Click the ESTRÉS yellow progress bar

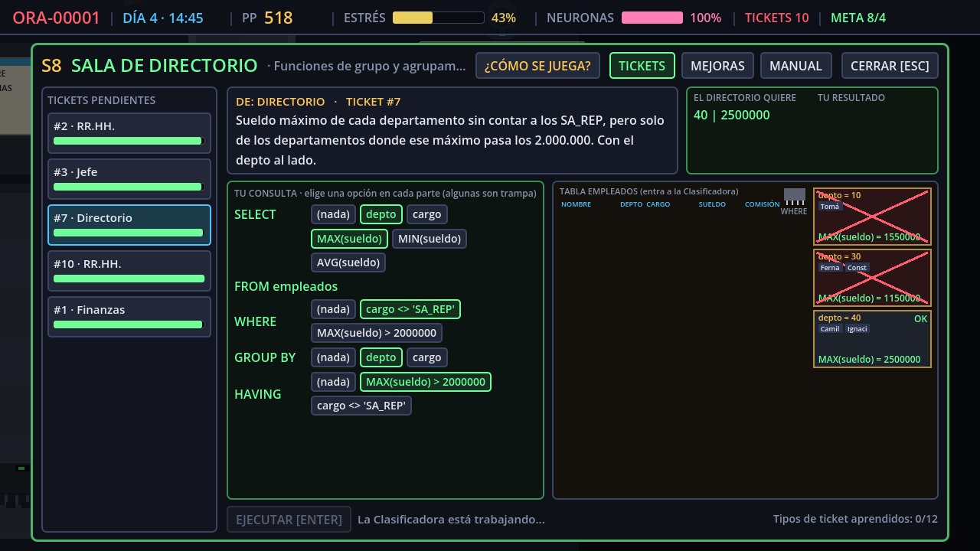click(438, 18)
